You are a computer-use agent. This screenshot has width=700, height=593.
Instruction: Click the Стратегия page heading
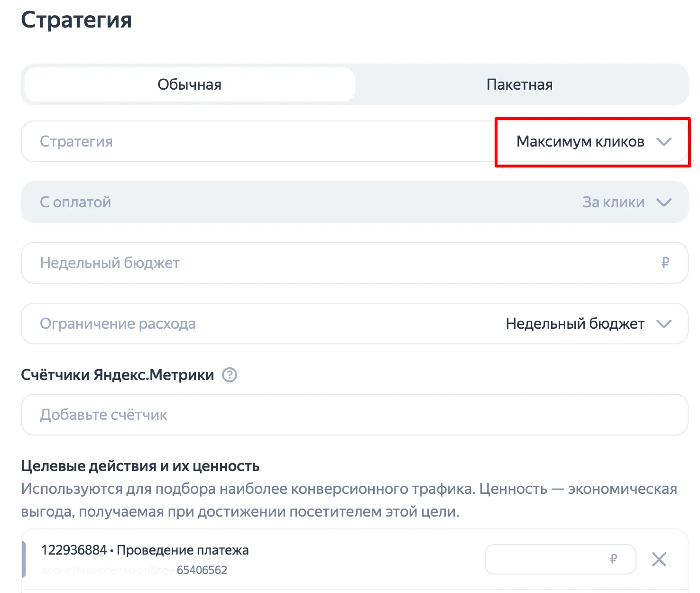[76, 20]
